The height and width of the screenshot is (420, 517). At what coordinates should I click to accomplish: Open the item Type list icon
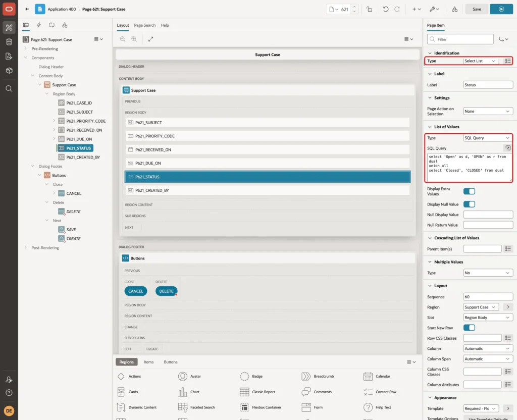tap(508, 61)
